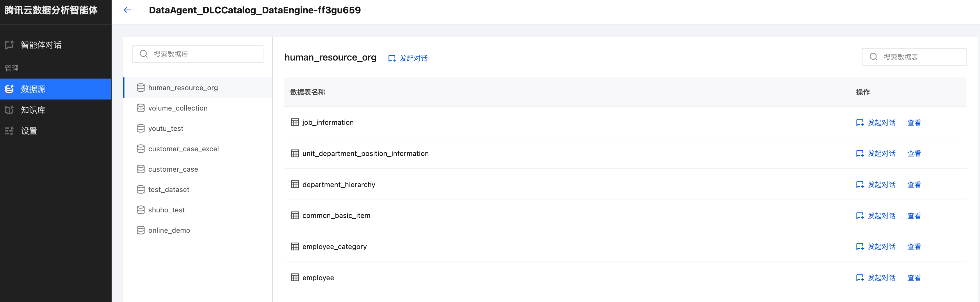View the job_information table

pos(914,122)
